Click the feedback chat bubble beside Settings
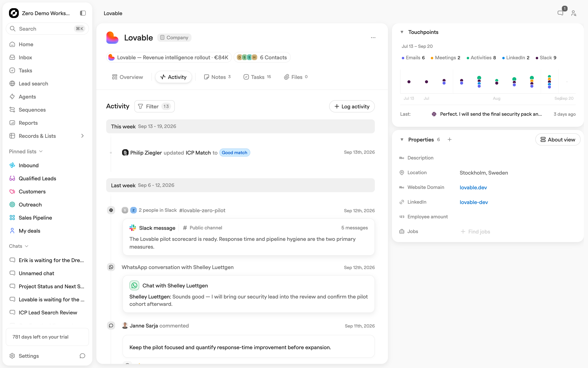588x368 pixels. click(x=83, y=356)
